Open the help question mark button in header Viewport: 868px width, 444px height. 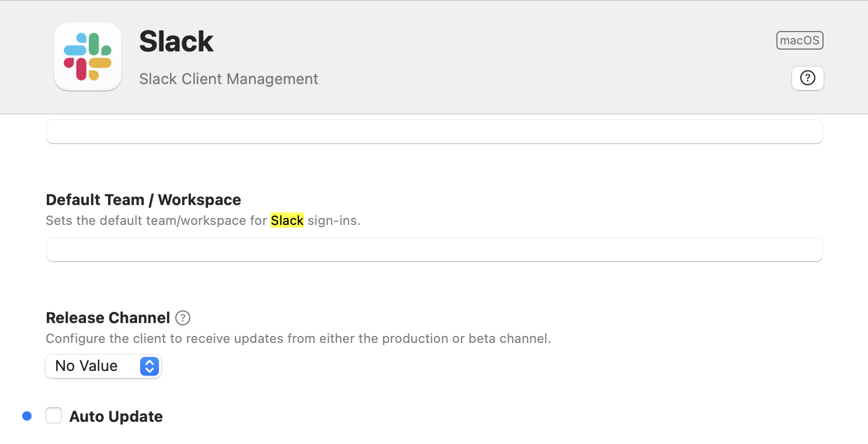[x=808, y=78]
